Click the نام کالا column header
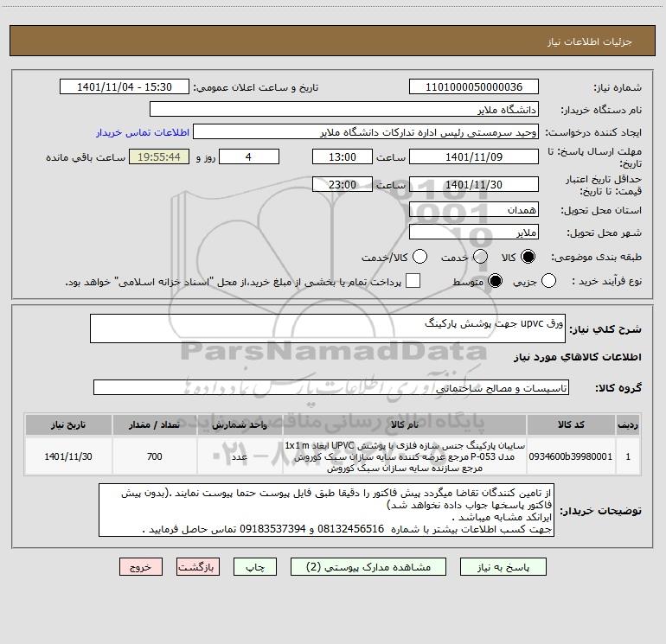Screen dimensions: 666x644 click(x=405, y=424)
